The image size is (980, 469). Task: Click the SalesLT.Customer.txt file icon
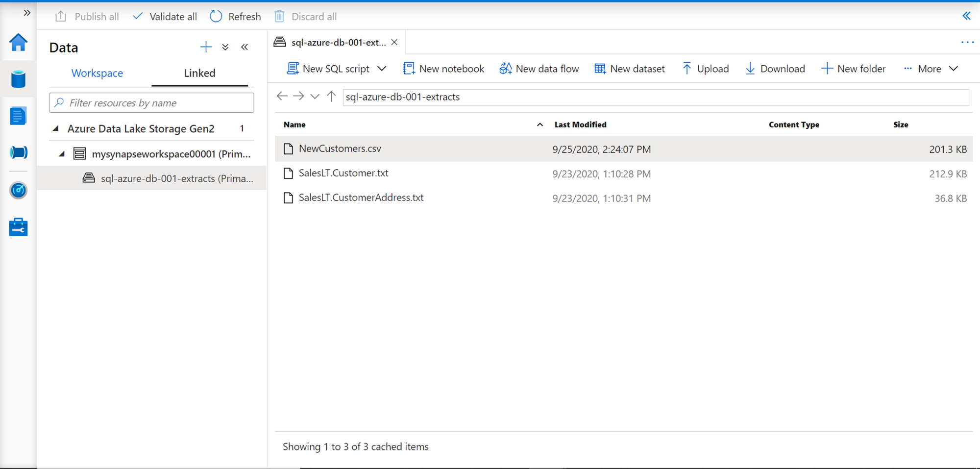tap(289, 173)
